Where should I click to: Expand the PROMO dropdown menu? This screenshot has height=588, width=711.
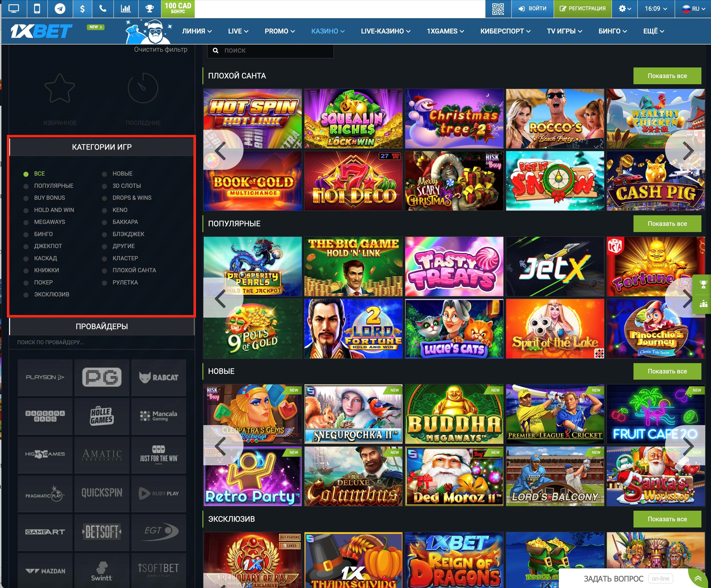click(280, 31)
